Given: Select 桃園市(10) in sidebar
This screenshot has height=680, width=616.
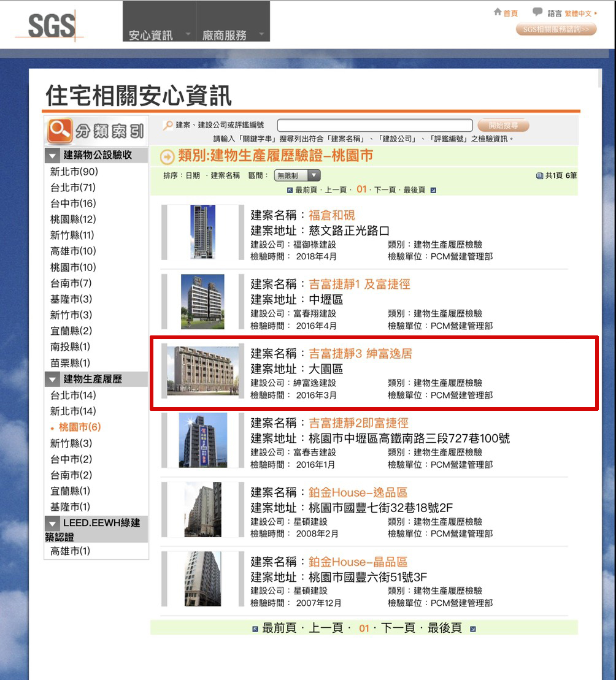Looking at the screenshot, I should (73, 267).
